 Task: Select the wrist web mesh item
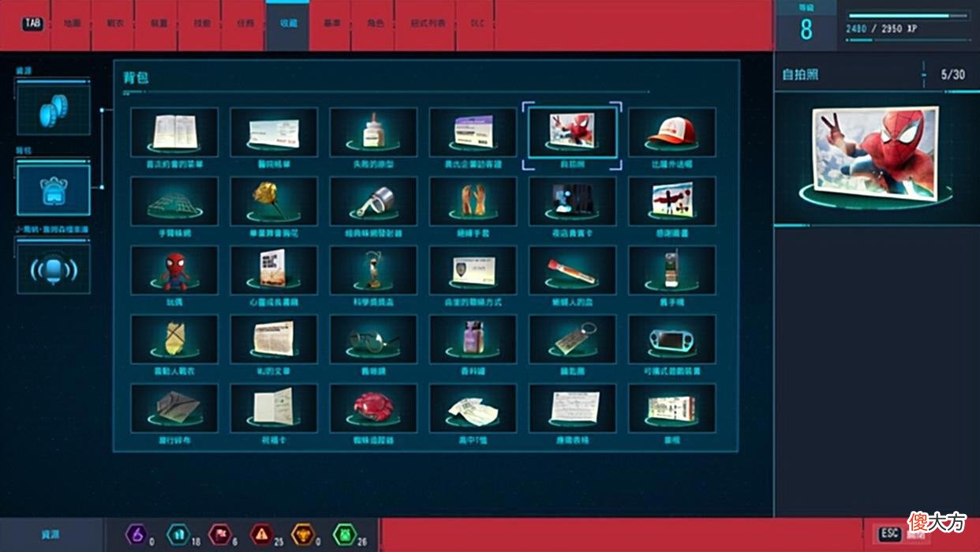point(174,201)
